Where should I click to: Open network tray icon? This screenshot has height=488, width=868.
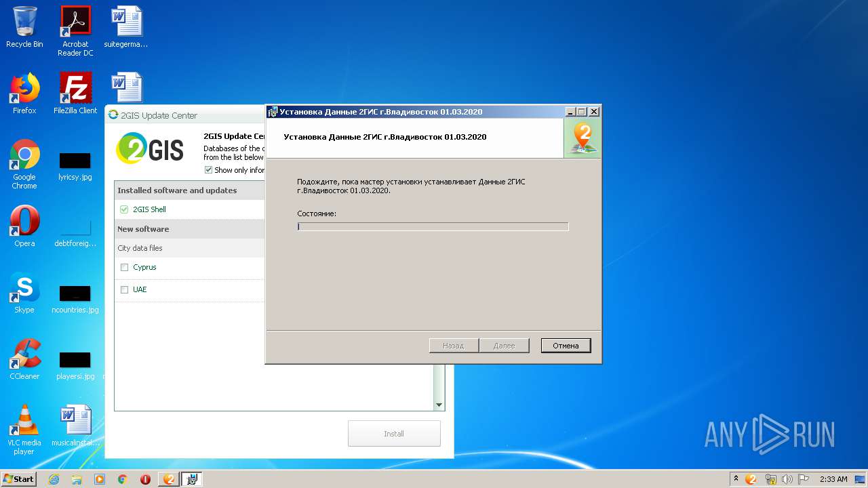(771, 479)
